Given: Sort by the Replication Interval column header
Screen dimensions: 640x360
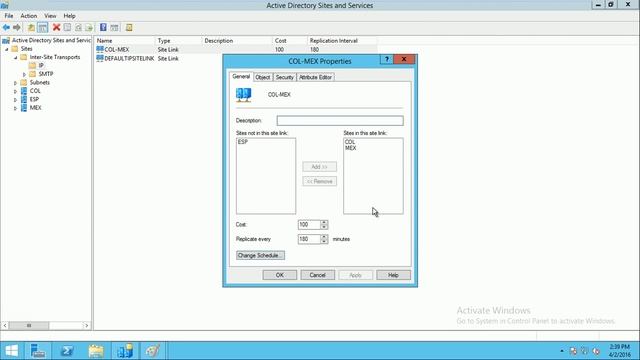Looking at the screenshot, I should (x=342, y=41).
